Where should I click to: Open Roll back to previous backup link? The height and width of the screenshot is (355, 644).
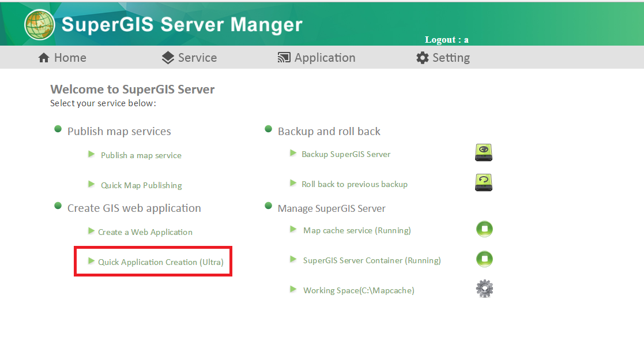355,184
